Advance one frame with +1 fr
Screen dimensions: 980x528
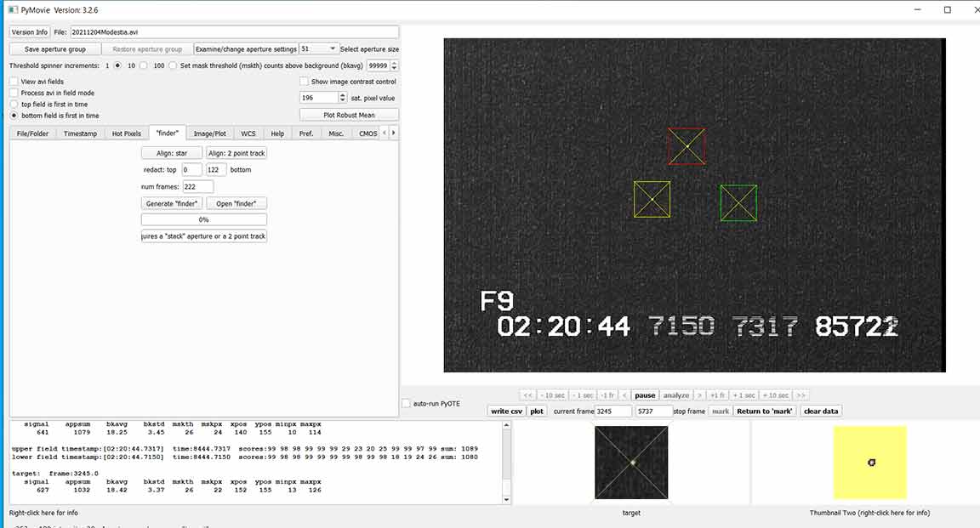click(717, 395)
